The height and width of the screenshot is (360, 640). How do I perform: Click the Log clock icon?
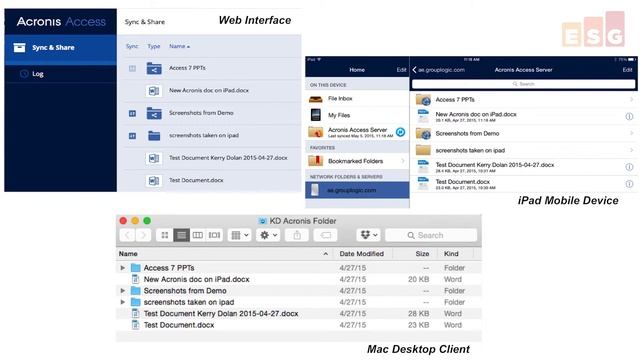(x=24, y=74)
